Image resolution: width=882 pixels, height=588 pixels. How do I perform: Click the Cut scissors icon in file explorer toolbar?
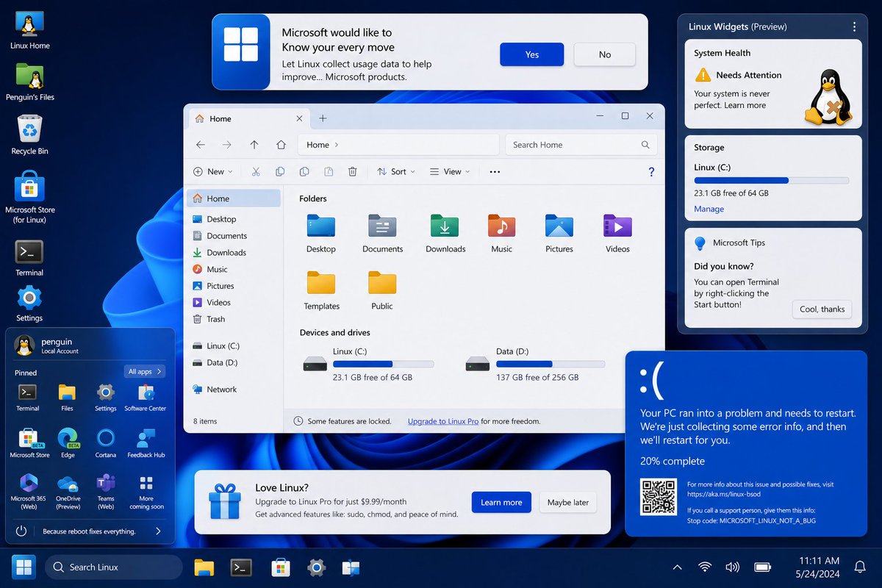(256, 171)
